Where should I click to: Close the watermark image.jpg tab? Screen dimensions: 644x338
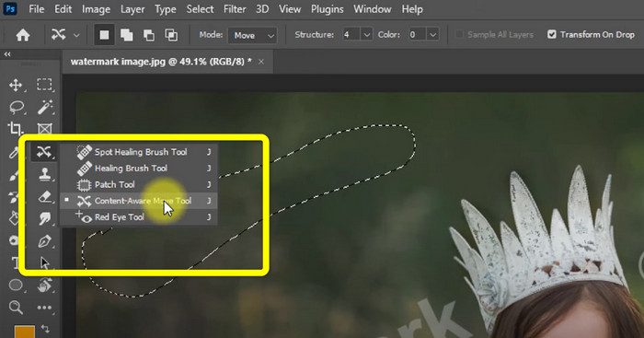pos(261,62)
